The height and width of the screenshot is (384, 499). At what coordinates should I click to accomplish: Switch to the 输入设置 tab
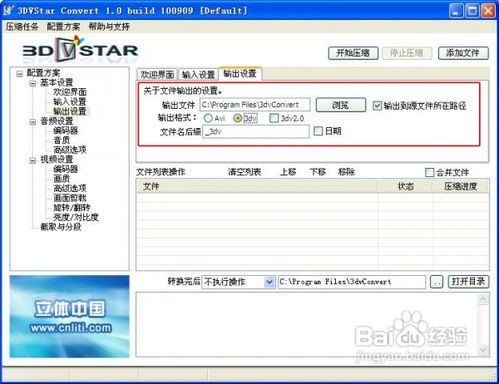198,74
